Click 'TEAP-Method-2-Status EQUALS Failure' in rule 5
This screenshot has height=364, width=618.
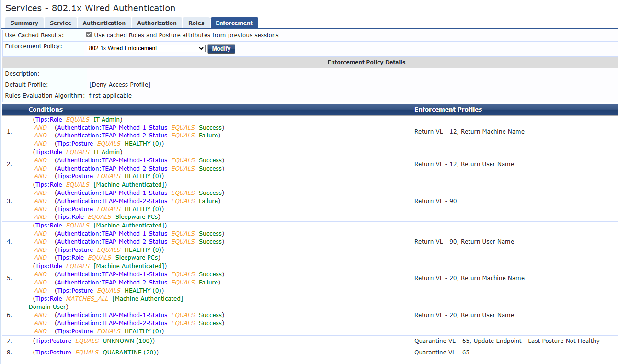(137, 283)
